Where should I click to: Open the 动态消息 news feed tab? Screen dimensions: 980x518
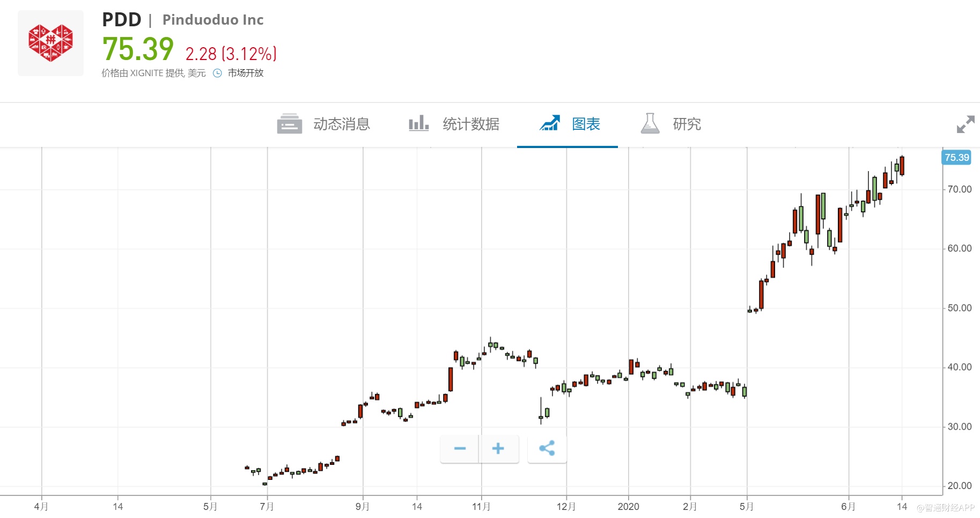coord(341,124)
